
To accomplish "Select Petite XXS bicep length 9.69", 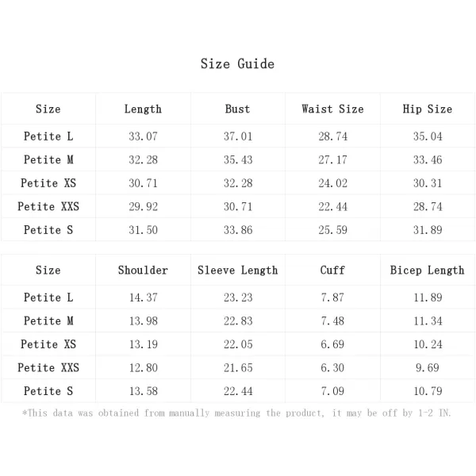I will pyautogui.click(x=428, y=368).
